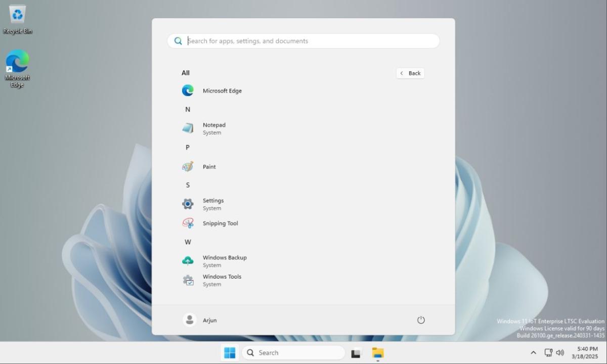This screenshot has width=607, height=364.
Task: Start the Snipping Tool
Action: 220,223
